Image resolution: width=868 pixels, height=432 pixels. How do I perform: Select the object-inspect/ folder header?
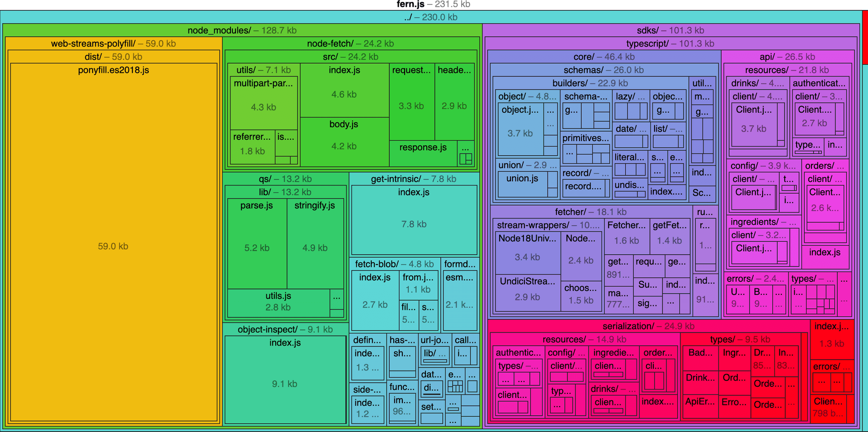click(x=285, y=329)
